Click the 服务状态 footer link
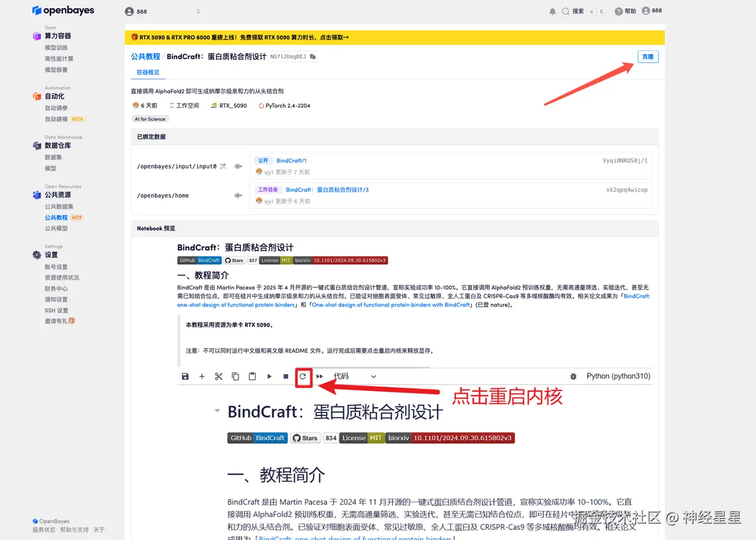 point(44,530)
